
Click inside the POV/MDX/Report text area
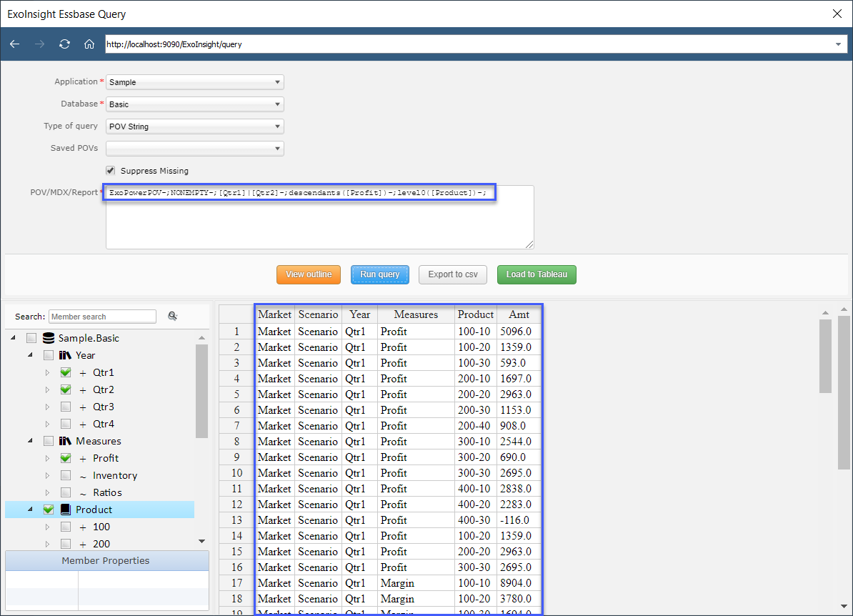pyautogui.click(x=320, y=217)
